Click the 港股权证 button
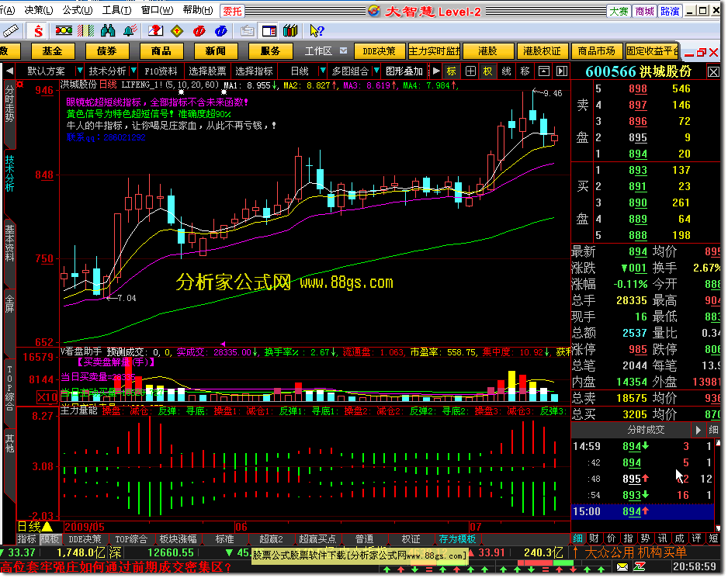 (542, 51)
